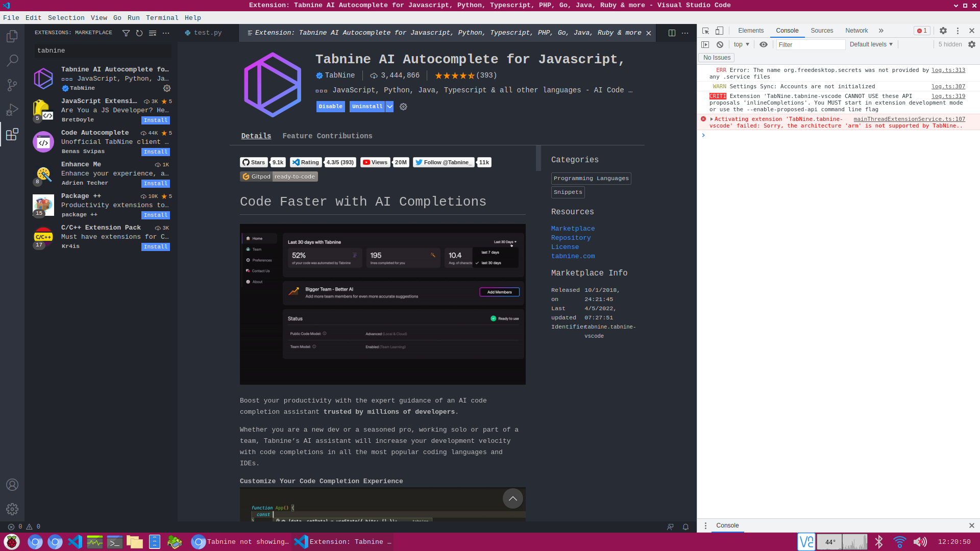The height and width of the screenshot is (551, 980).
Task: Toggle the device toolbar in DevTools
Action: (720, 31)
